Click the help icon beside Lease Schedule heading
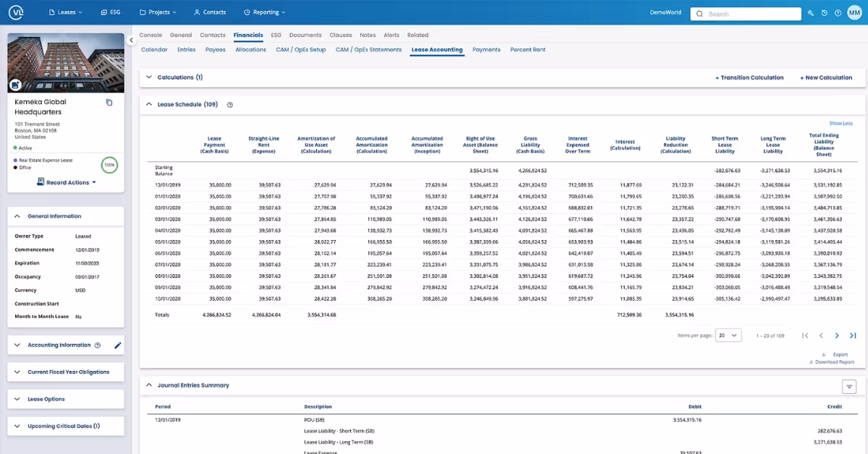Screen dimensions: 868x454 tap(230, 104)
